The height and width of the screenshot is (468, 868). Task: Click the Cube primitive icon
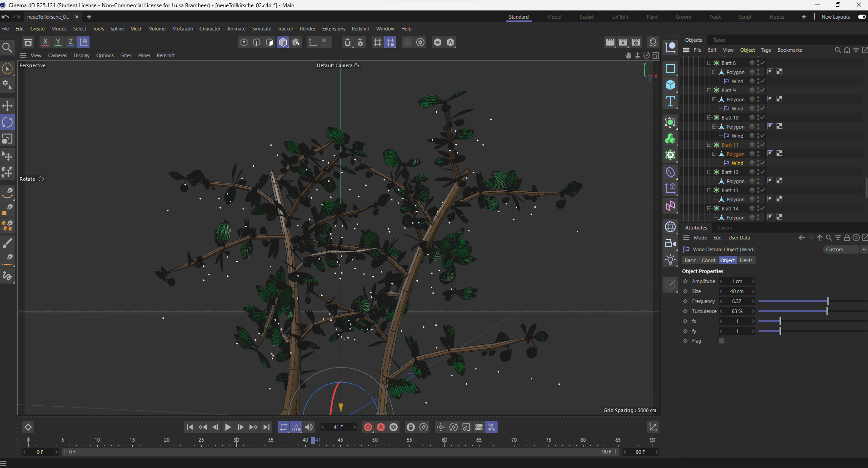pyautogui.click(x=670, y=85)
